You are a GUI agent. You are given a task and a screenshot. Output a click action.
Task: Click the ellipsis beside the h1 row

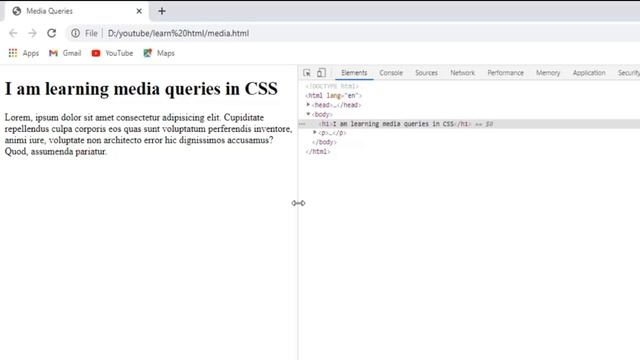pyautogui.click(x=302, y=124)
